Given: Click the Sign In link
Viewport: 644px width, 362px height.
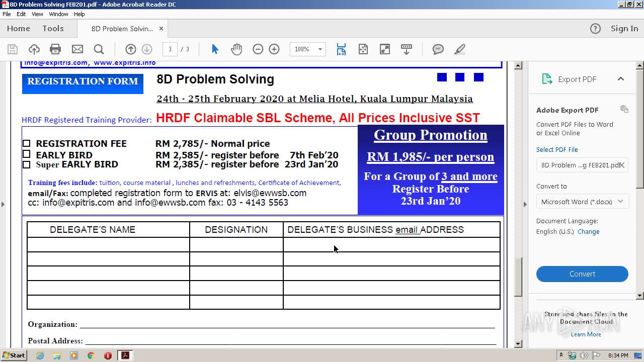Looking at the screenshot, I should click(624, 29).
